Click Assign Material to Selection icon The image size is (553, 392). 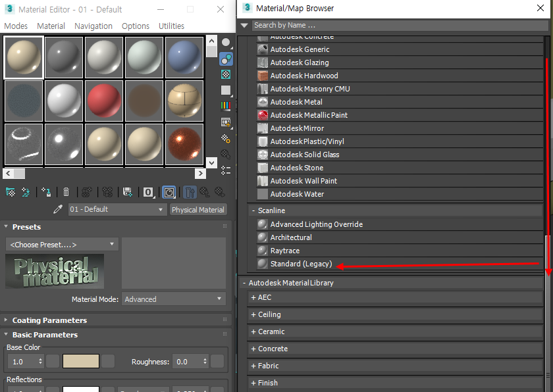pos(46,192)
